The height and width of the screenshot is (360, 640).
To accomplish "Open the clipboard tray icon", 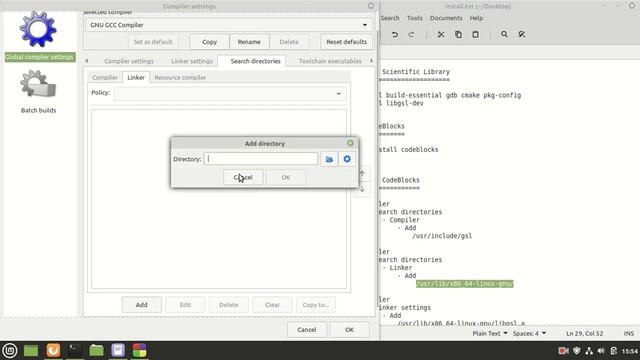I will click(x=613, y=351).
